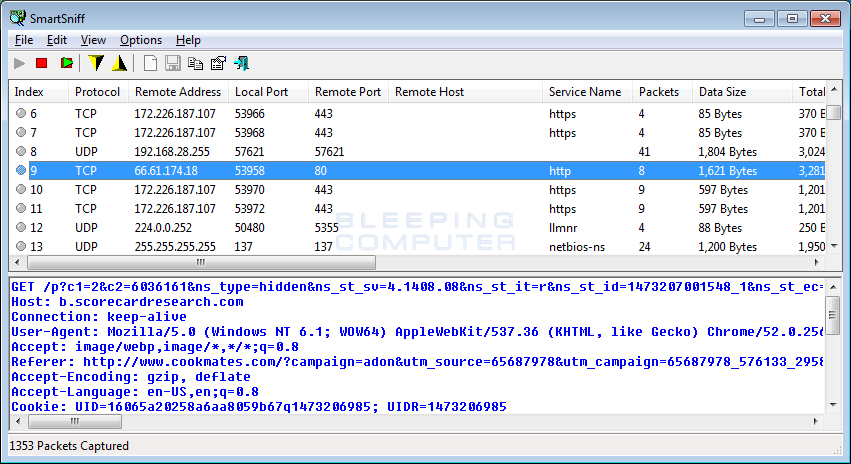Click down arrow of connection list scrollbar

point(834,246)
